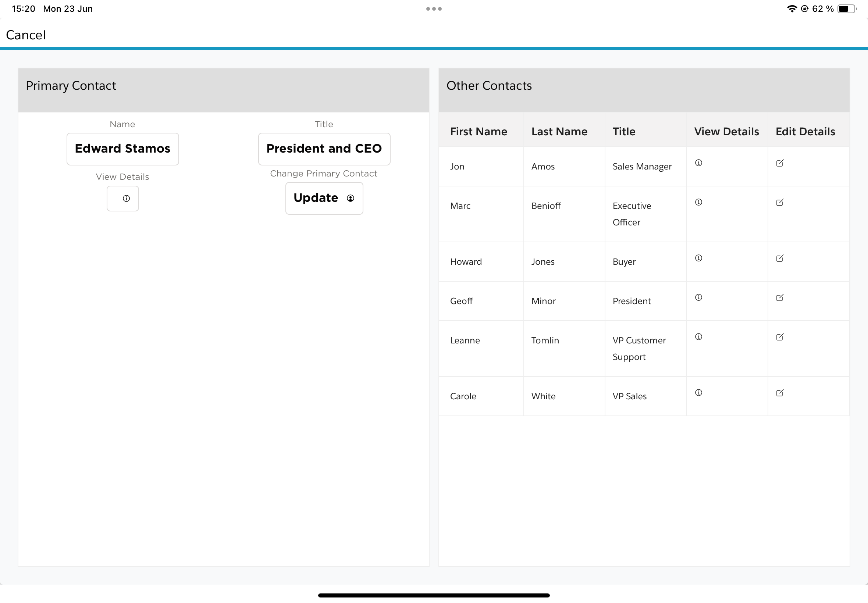The image size is (868, 603).
Task: Click the Last Name column header
Action: click(559, 132)
